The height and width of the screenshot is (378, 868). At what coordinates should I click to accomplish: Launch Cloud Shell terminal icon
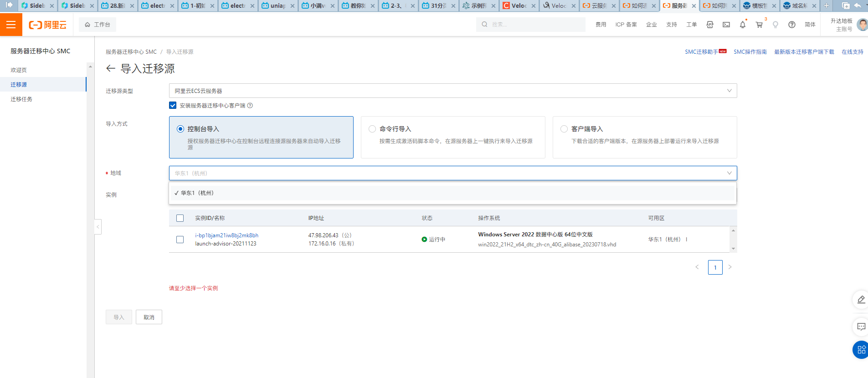tap(726, 25)
